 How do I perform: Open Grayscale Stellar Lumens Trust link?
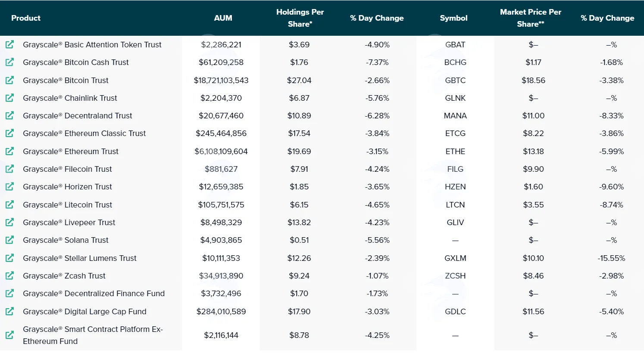click(x=80, y=258)
